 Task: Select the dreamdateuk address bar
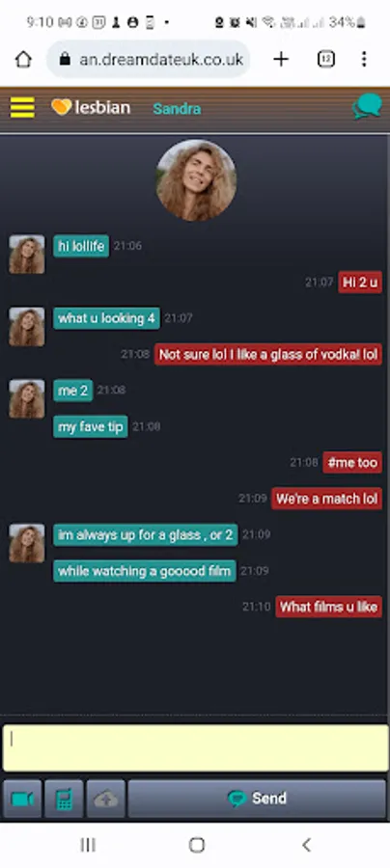pos(149,59)
